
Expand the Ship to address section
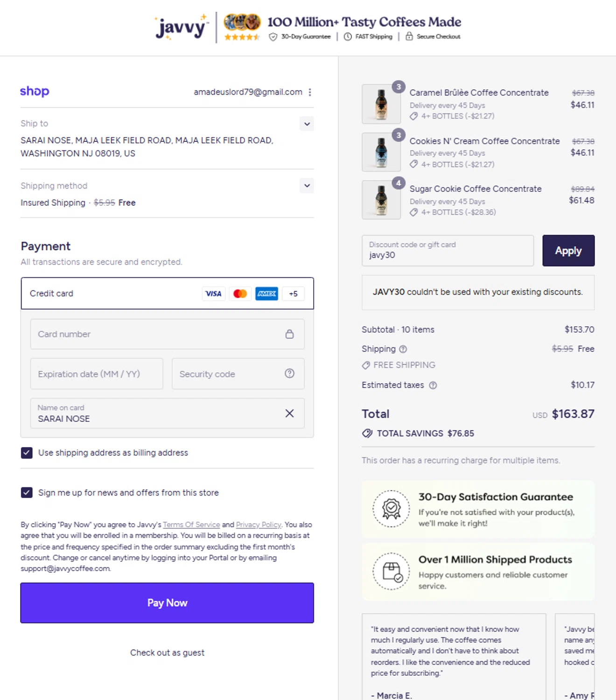point(307,124)
